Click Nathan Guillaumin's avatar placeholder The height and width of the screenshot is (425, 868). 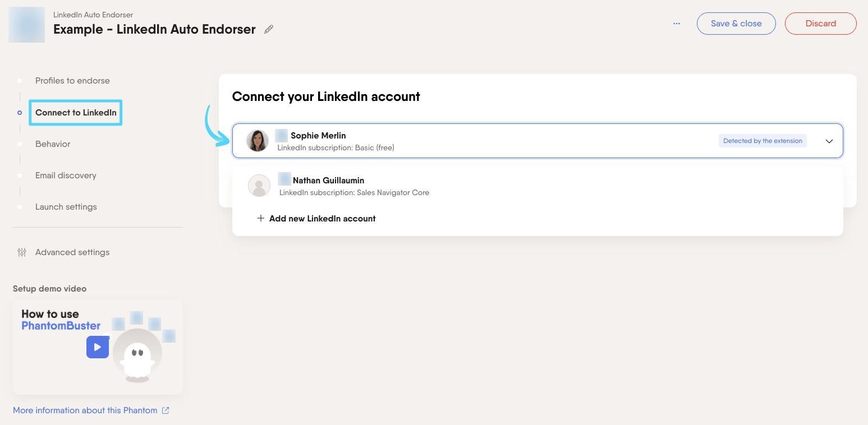point(259,186)
